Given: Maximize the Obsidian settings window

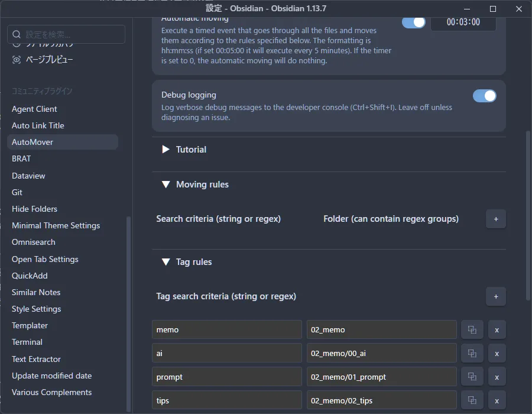Looking at the screenshot, I should click(x=493, y=9).
